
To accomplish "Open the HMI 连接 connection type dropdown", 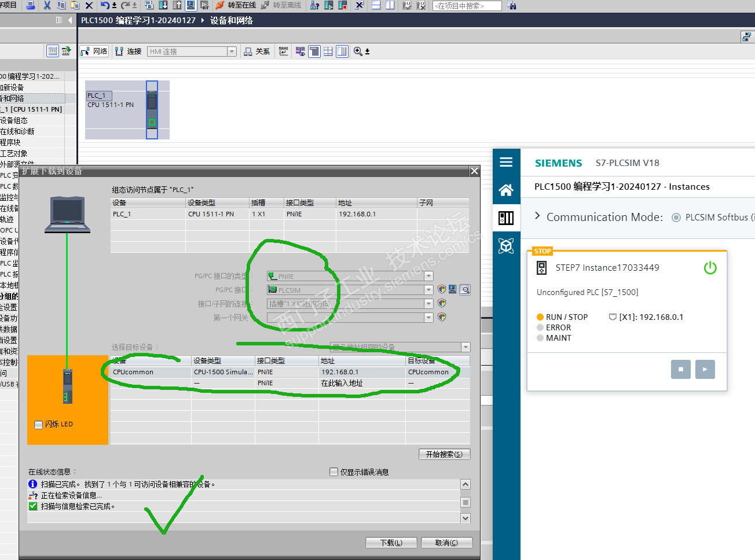I will (232, 51).
